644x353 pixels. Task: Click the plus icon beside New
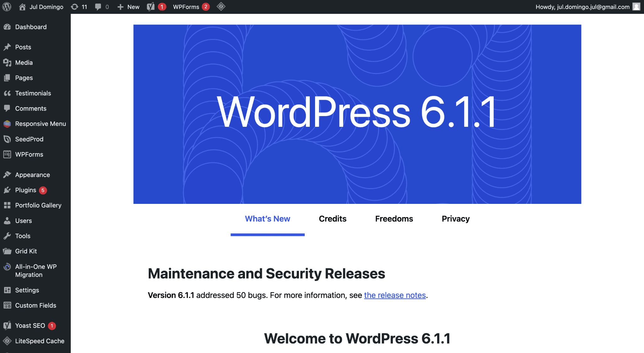(x=120, y=7)
